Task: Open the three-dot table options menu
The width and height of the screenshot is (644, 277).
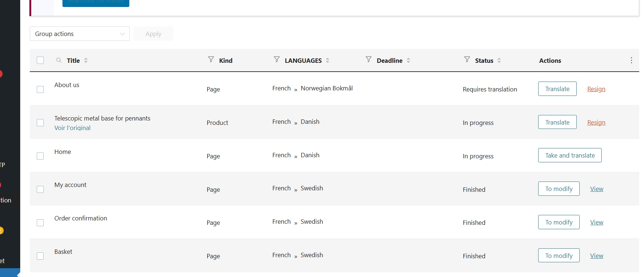Action: [631, 60]
